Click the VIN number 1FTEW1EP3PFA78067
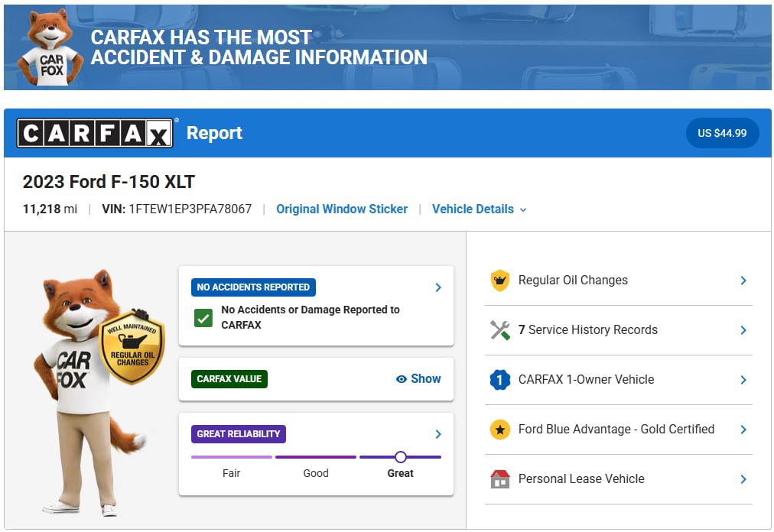Screen dimensions: 774x532 pos(190,209)
